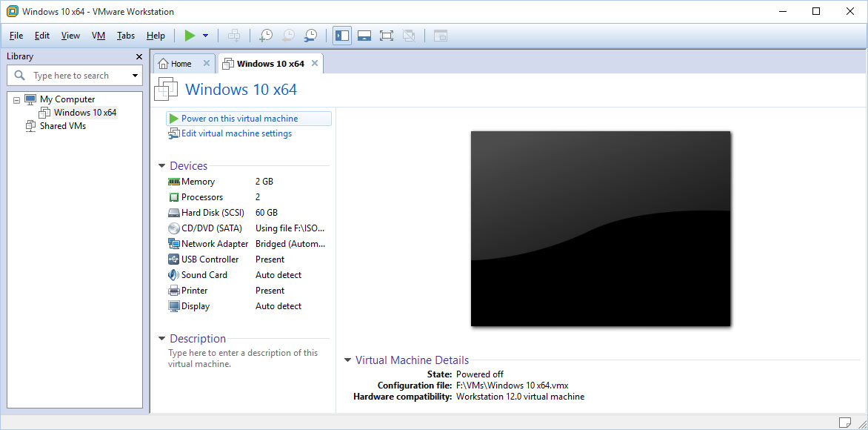Collapse the My Computer tree node

pyautogui.click(x=16, y=99)
